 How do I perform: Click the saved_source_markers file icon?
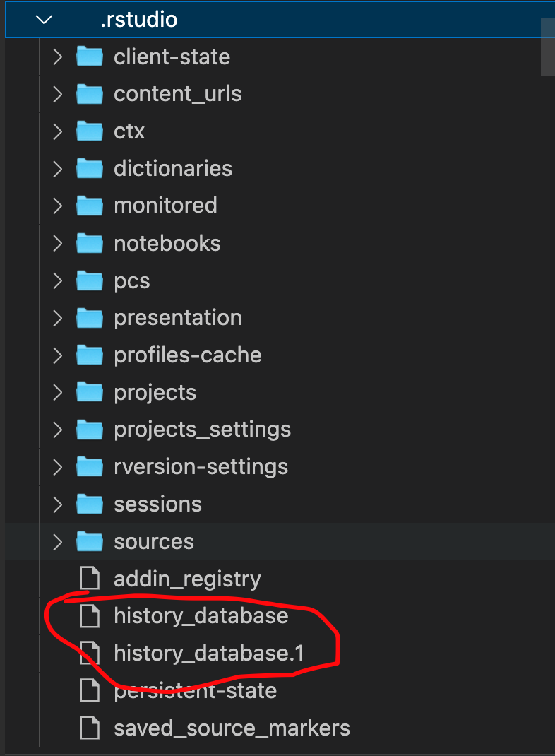[x=90, y=727]
